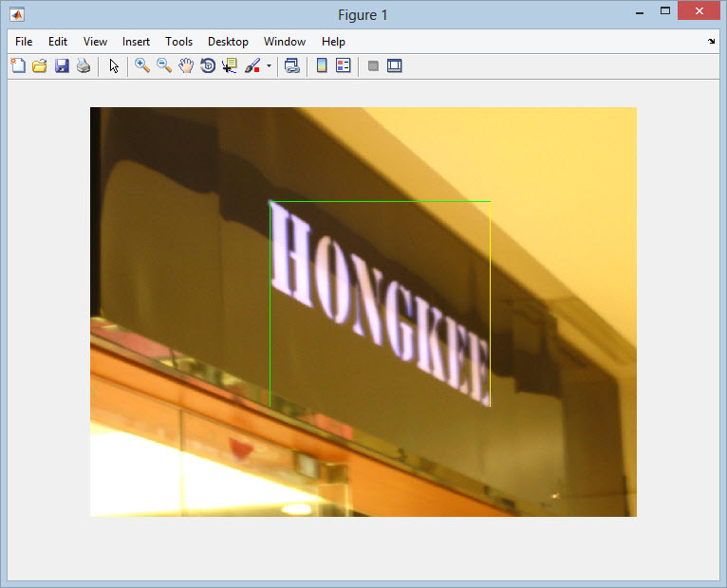
Task: Select the Edit Plot arrow tool
Action: coord(114,65)
